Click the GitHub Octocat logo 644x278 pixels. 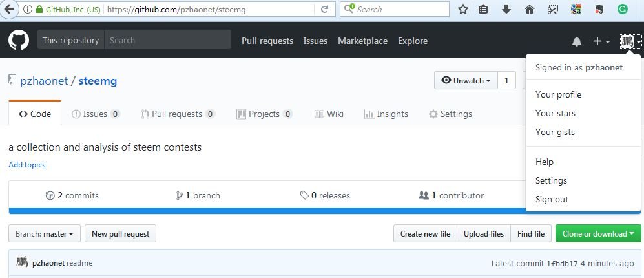(x=19, y=40)
